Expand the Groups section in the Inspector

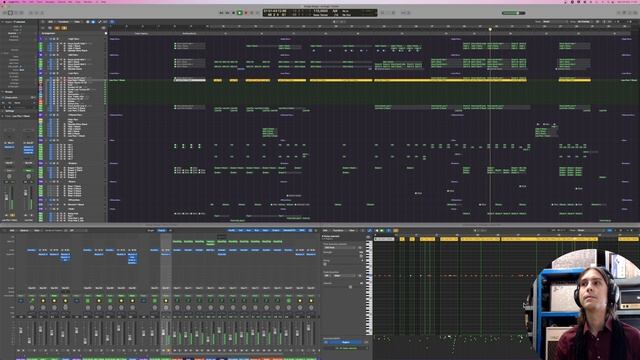point(3,92)
